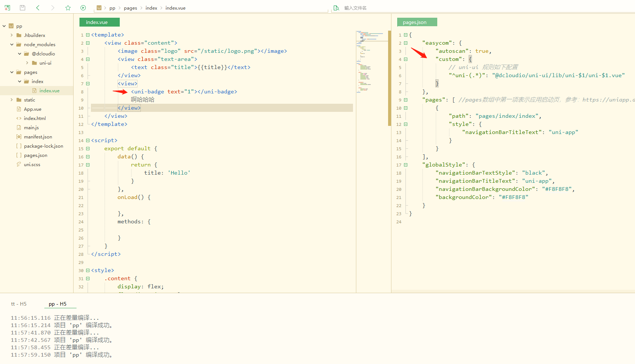Click the index.vue vertical scrollbar thumb
Image resolution: width=635 pixels, height=364 pixels.
tap(390, 78)
